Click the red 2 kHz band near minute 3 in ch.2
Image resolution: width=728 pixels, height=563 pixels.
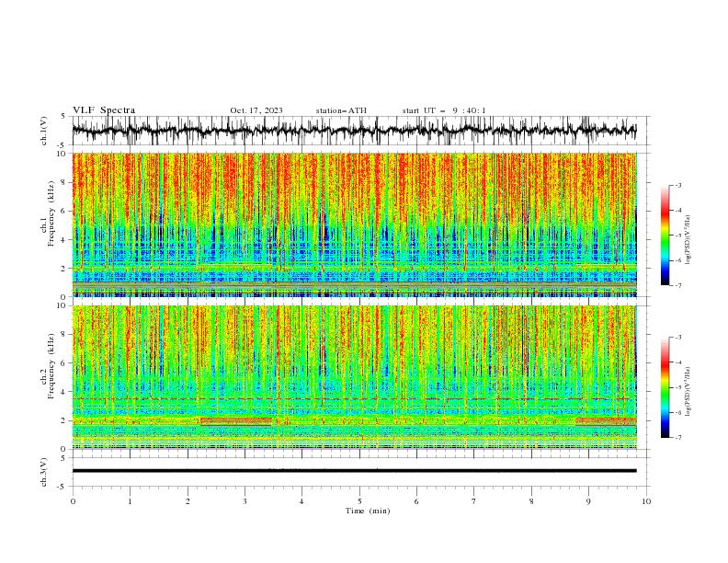236,421
